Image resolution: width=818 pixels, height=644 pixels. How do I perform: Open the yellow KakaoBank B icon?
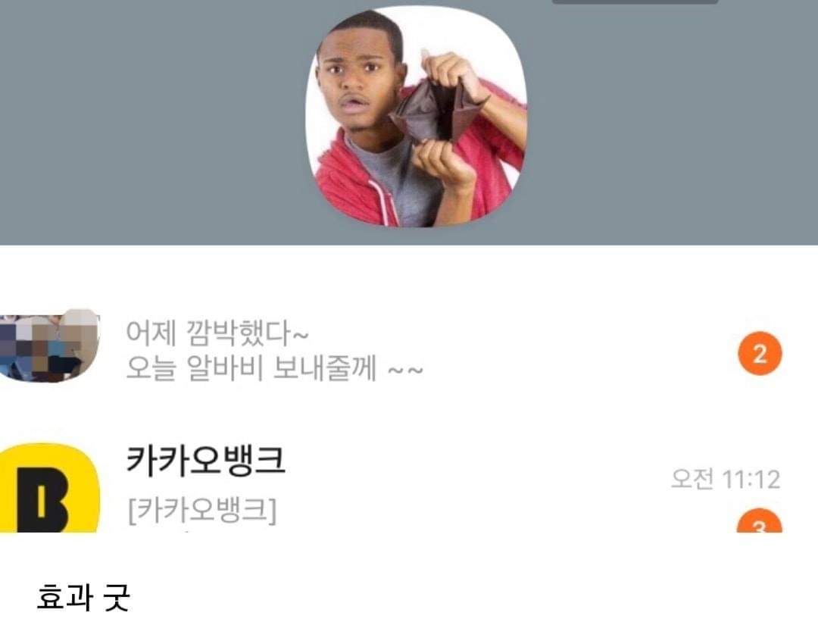tap(49, 488)
